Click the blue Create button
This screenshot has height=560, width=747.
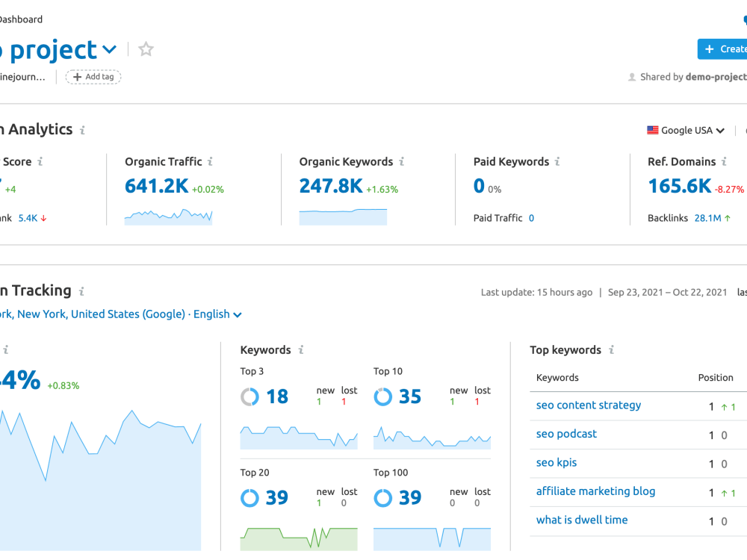pos(722,49)
